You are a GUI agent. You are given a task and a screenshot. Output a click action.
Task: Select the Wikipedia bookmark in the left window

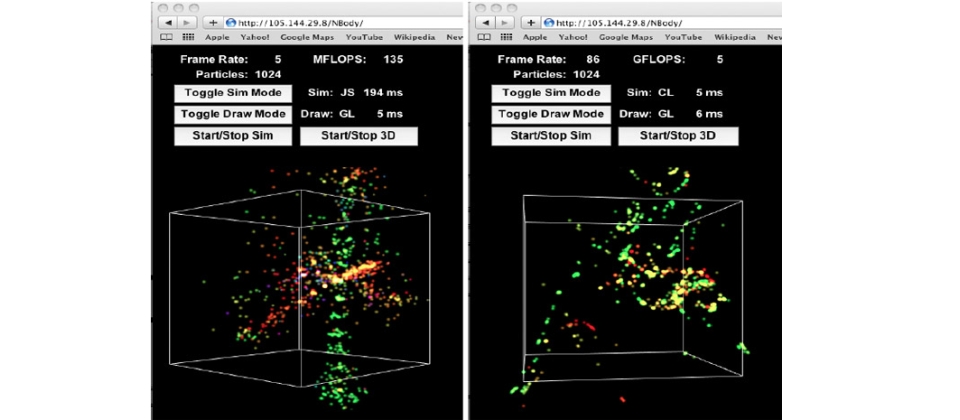coord(415,37)
